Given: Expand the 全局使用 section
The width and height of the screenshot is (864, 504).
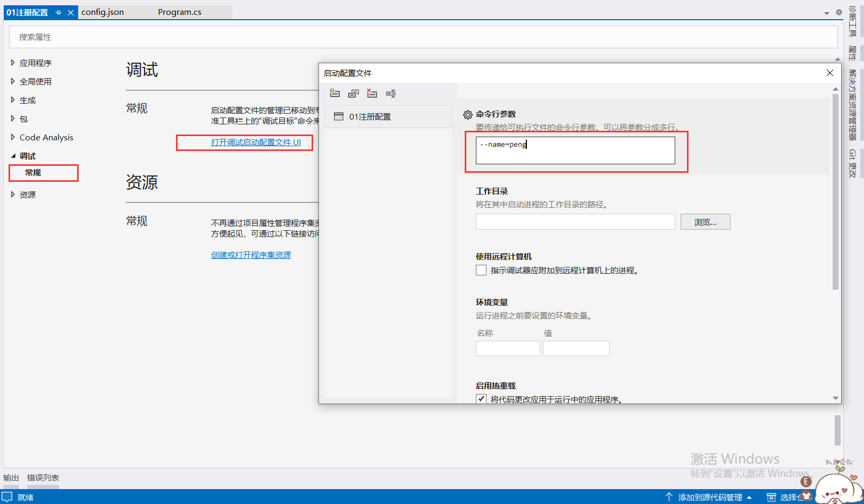Looking at the screenshot, I should [x=13, y=81].
